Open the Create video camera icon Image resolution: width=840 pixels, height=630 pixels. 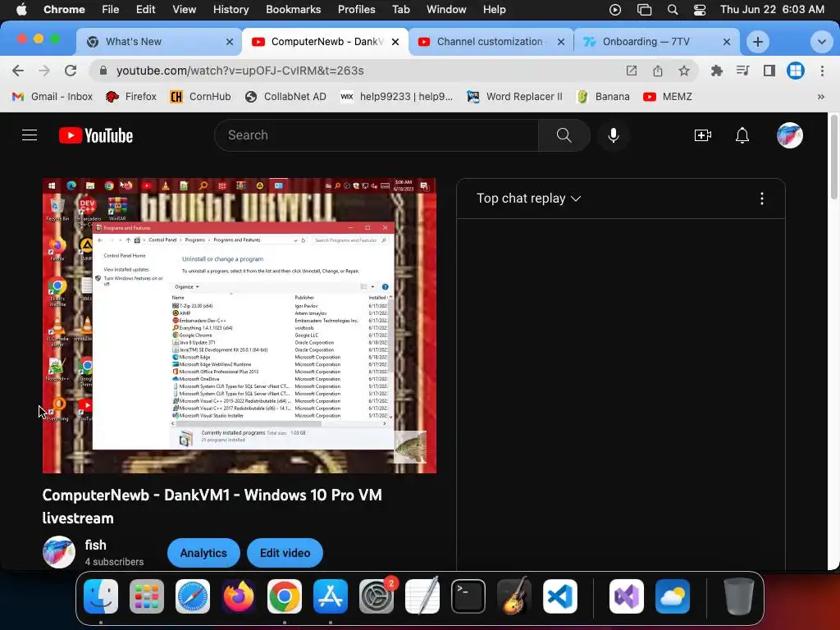(x=702, y=135)
